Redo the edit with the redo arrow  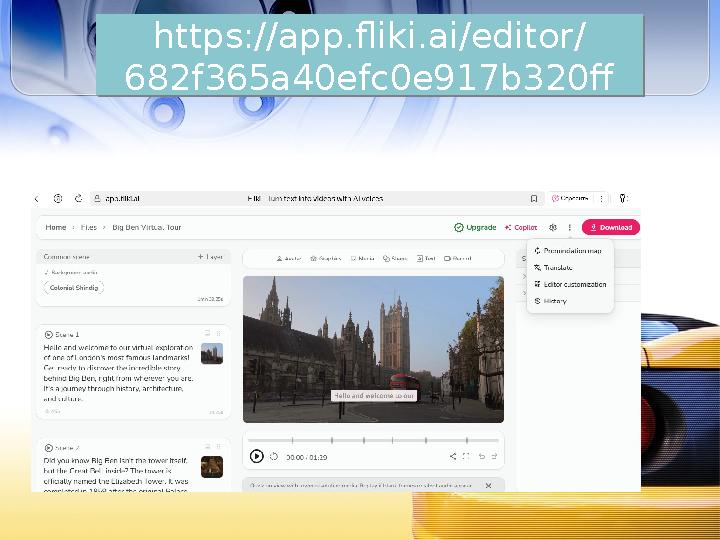coord(494,456)
